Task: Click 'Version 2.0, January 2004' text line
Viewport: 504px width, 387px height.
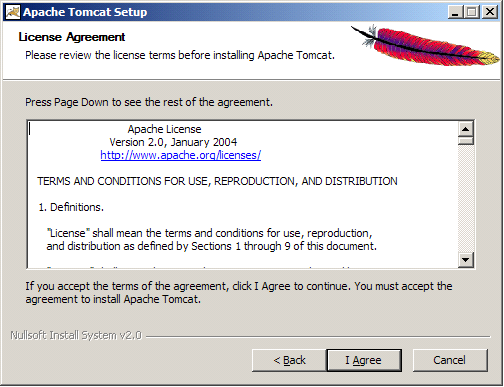Action: coord(173,142)
